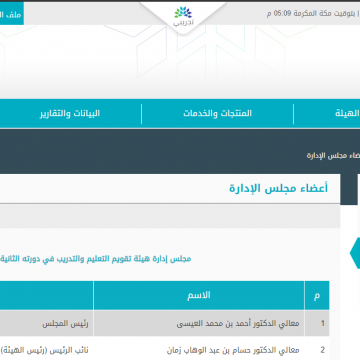
Task: Select row for أحمد بن محمد العيسى
Action: [165, 323]
